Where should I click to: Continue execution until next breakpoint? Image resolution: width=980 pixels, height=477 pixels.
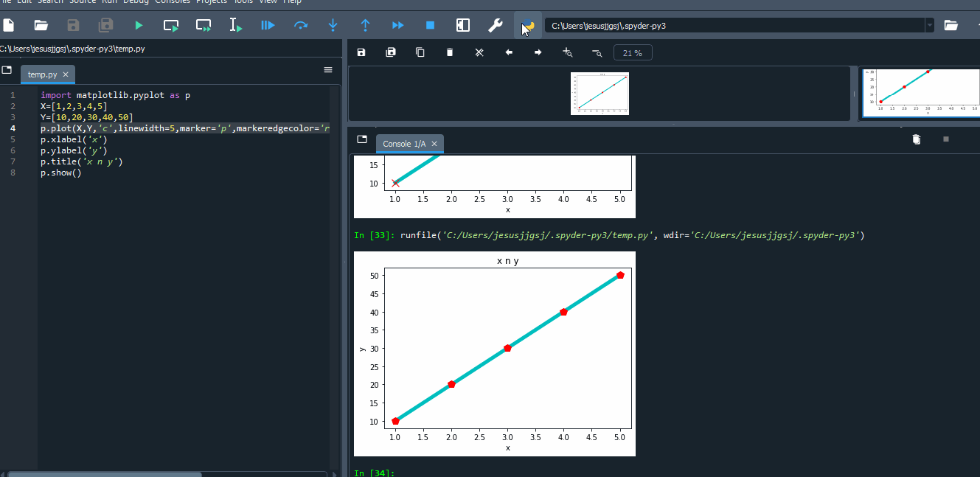point(397,25)
